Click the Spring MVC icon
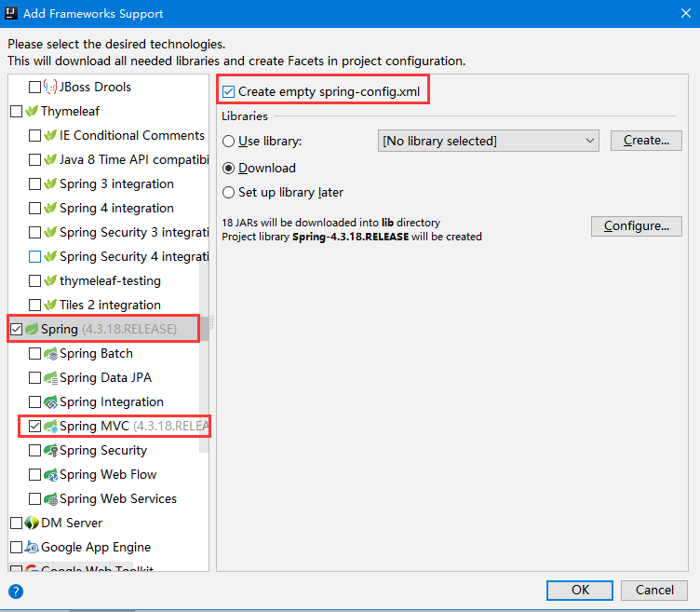 [x=50, y=427]
